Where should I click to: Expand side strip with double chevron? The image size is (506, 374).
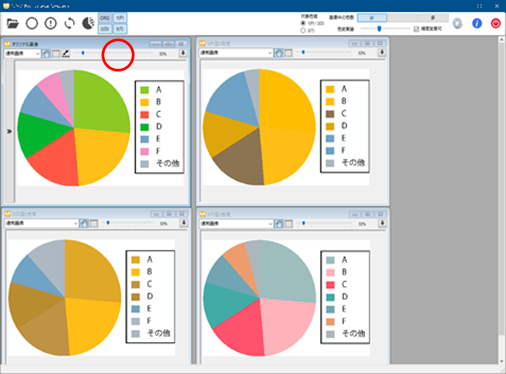(9, 131)
